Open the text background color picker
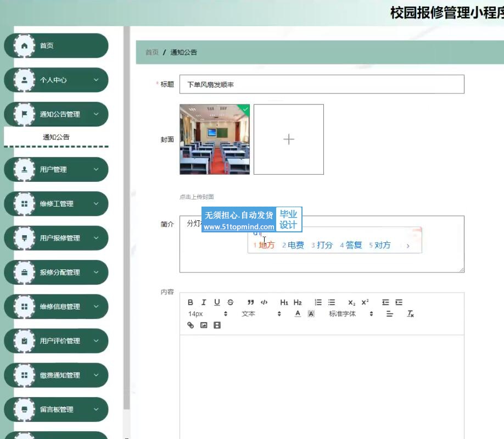This screenshot has height=439, width=504. coord(311,314)
